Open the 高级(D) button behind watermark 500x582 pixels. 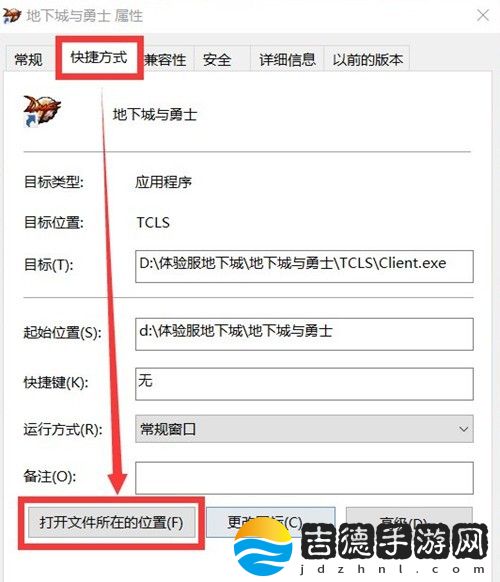pyautogui.click(x=409, y=523)
